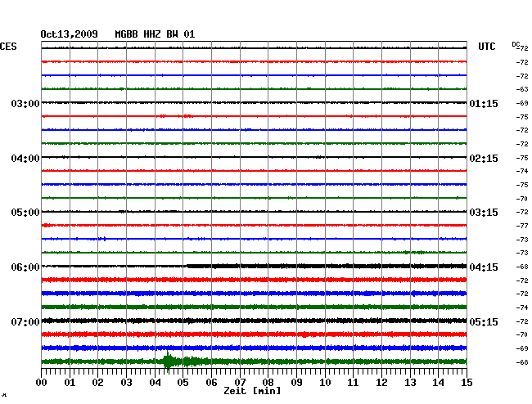Image resolution: width=532 pixels, height=404 pixels.
Task: Click the seismic event burst on bottom green trace
Action: point(168,361)
